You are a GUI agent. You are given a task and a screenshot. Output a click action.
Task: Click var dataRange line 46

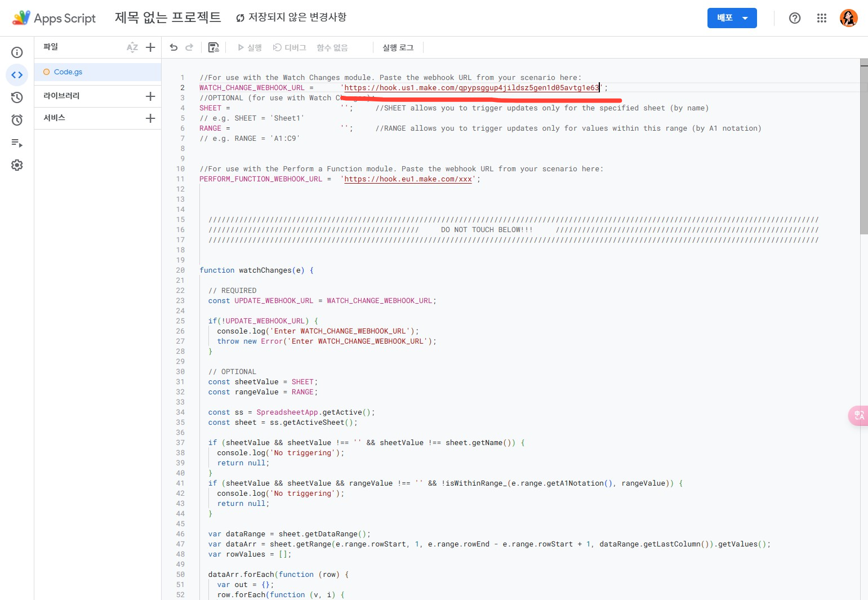coord(290,534)
